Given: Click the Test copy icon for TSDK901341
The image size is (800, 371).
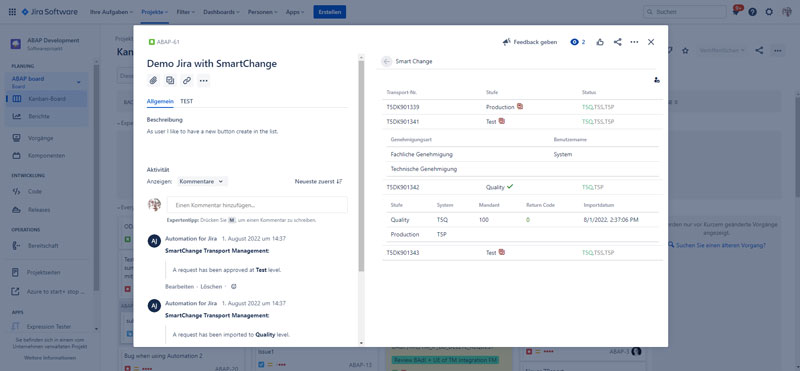Looking at the screenshot, I should click(502, 121).
